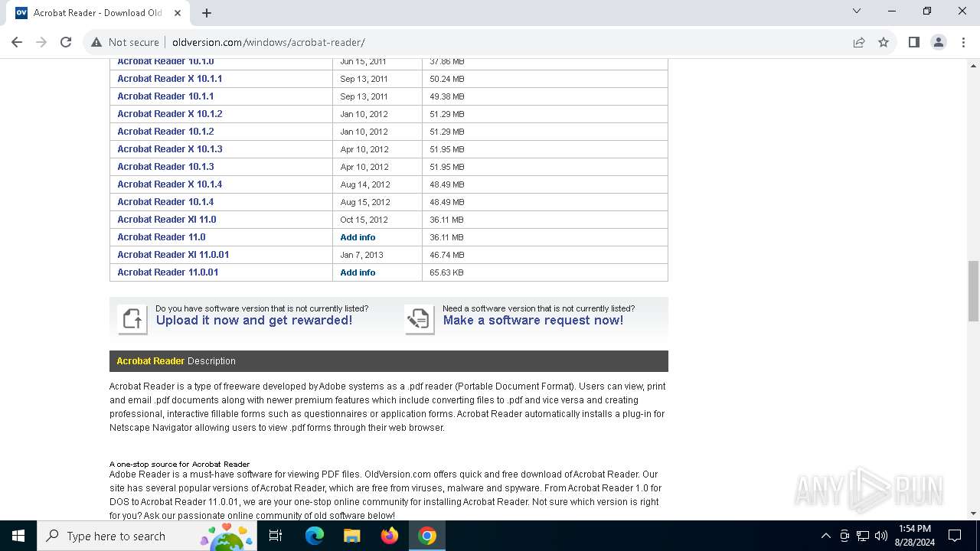Close the Acrobat Reader tab

point(177,12)
